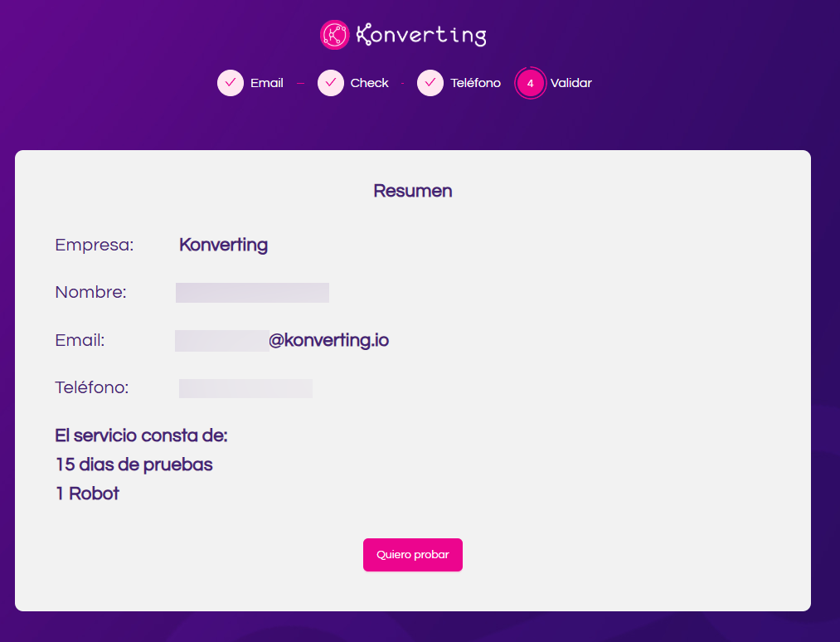This screenshot has width=840, height=642.
Task: Click the step 4 Validar circle
Action: click(531, 83)
